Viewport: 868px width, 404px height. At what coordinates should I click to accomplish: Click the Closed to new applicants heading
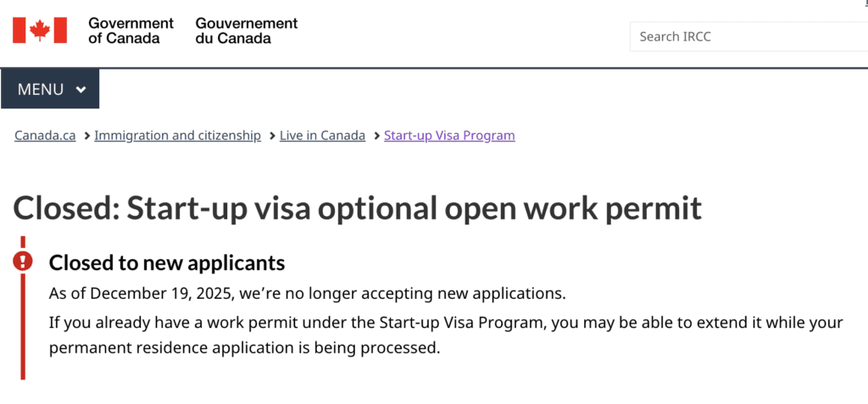tap(167, 263)
